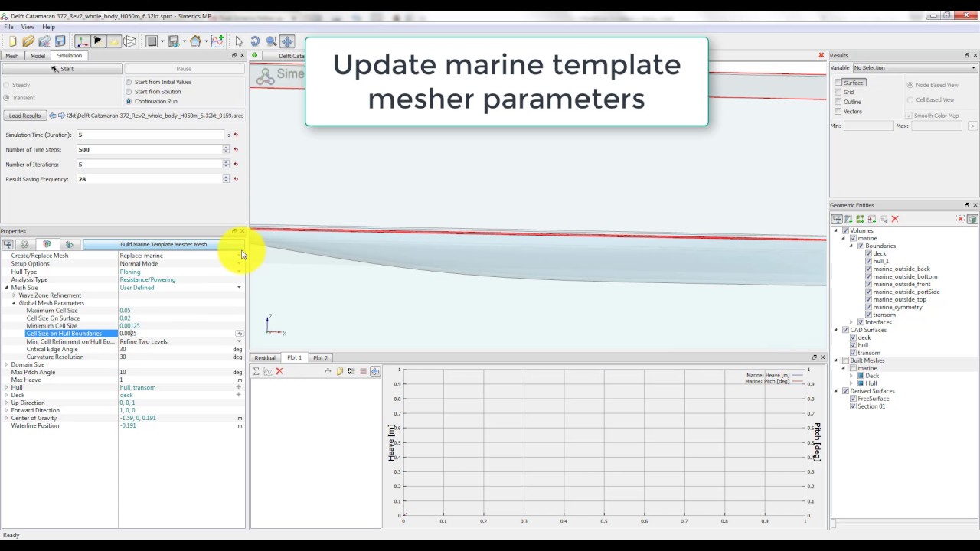Click the Result Saving Frequency field

150,179
